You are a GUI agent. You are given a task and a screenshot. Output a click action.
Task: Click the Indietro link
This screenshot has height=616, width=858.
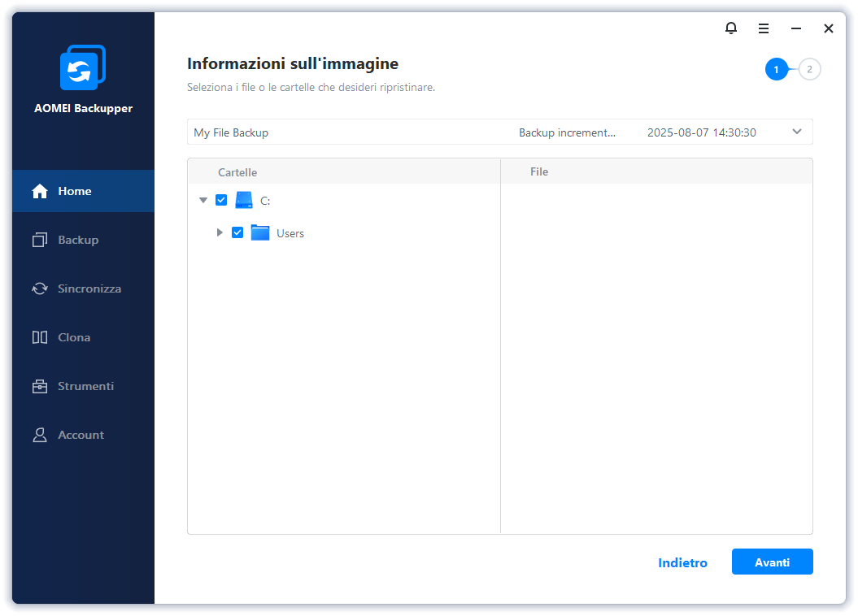click(x=682, y=562)
